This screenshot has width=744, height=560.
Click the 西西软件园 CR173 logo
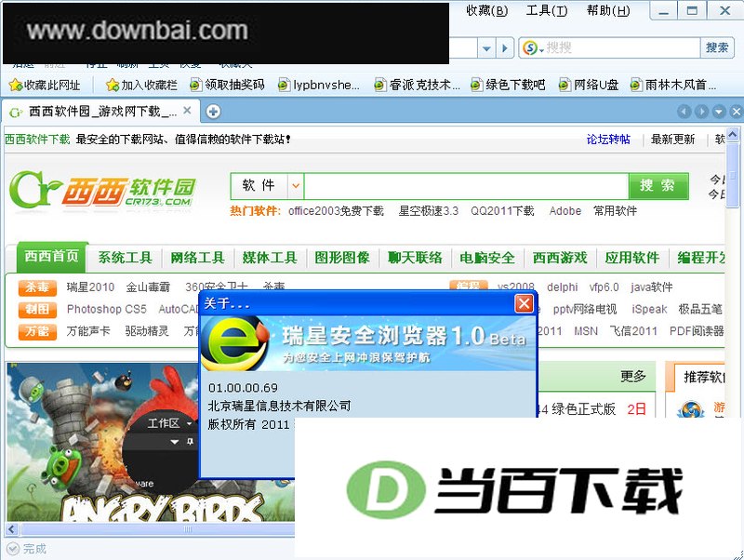102,191
